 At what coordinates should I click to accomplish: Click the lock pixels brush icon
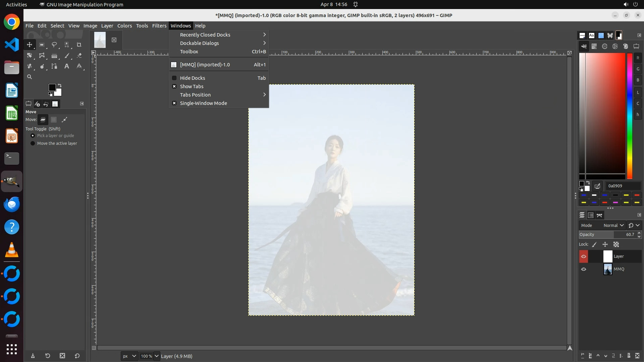[x=594, y=245]
